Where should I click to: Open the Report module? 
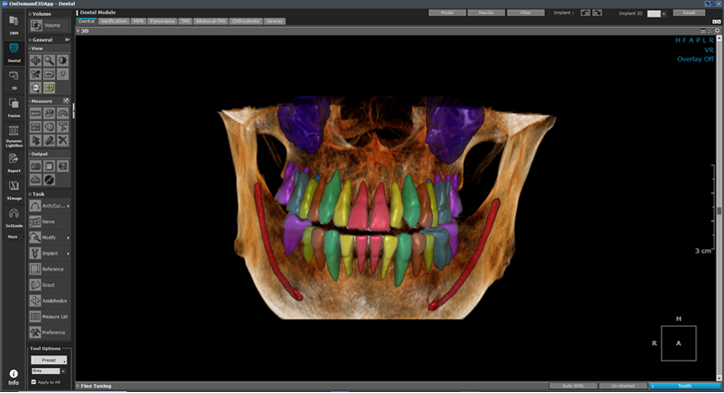[x=14, y=162]
